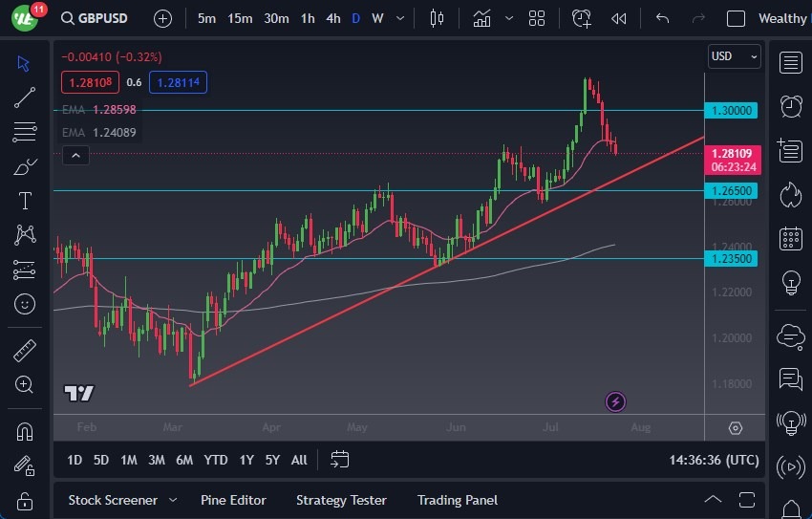Select the text annotation tool
The image size is (812, 519).
pyautogui.click(x=25, y=201)
